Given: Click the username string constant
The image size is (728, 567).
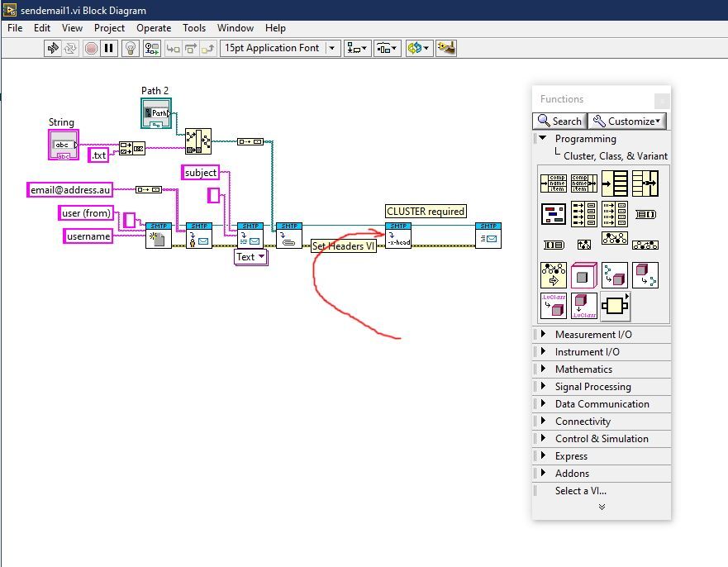Looking at the screenshot, I should point(88,236).
